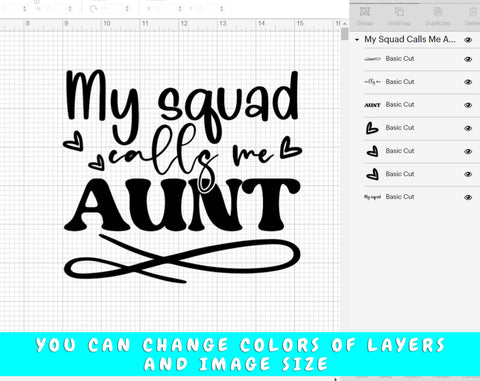
Task: Select the right-tilted heart layer thumbnail
Action: tap(372, 128)
